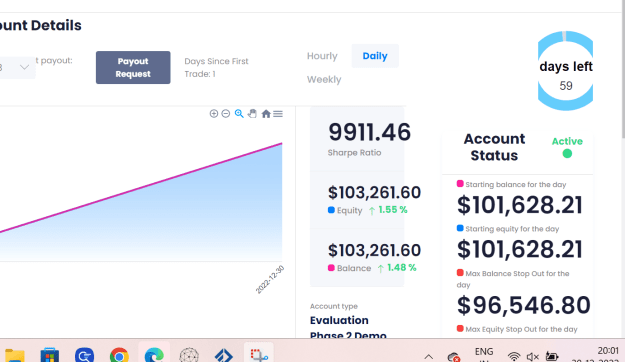Click pink Starting balance for the day marker
The height and width of the screenshot is (362, 625).
coord(460,184)
